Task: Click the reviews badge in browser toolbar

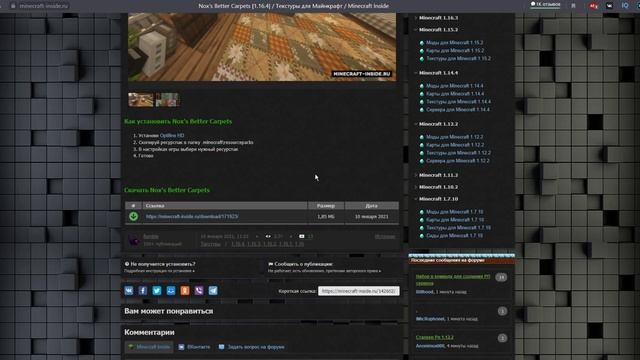Action: click(x=545, y=4)
